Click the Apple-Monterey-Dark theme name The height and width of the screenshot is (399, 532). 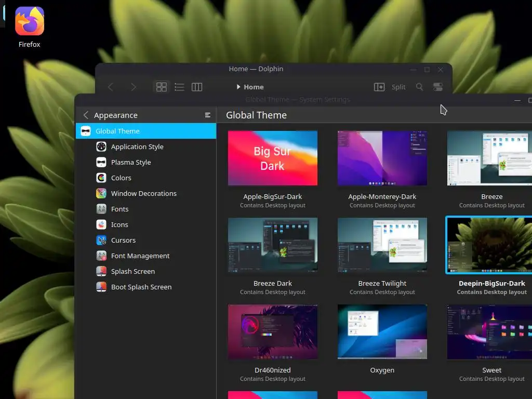pos(382,197)
